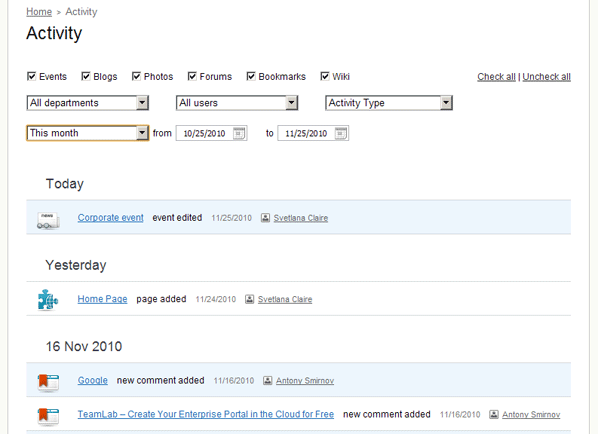
Task: Click the Uncheck all link
Action: click(x=547, y=77)
